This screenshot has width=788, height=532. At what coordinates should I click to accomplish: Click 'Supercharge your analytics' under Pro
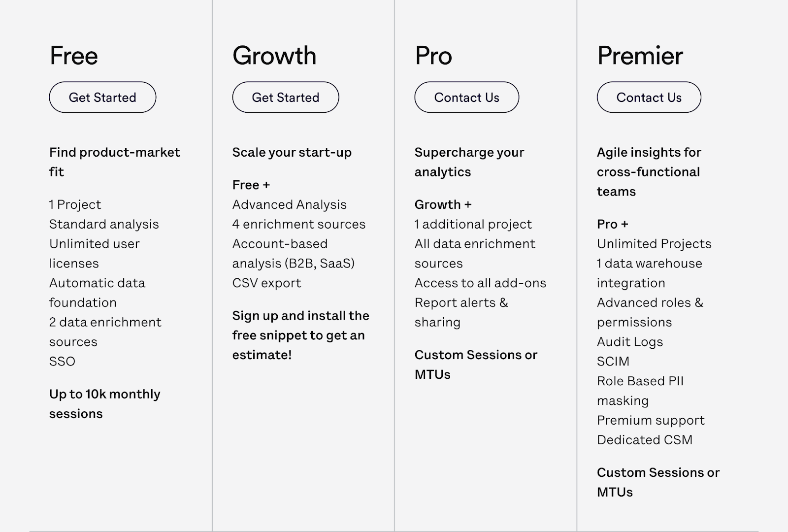[x=469, y=162]
